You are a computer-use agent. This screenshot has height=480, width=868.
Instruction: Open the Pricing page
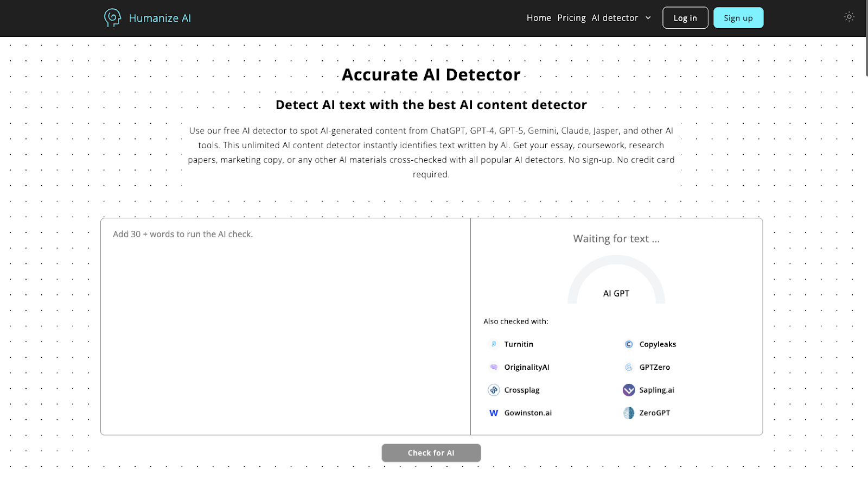click(571, 18)
